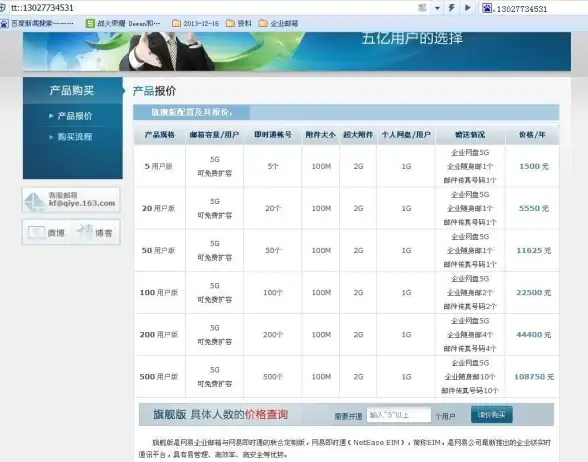
Task: Open the 2013-12-16 bookmark folder
Action: pyautogui.click(x=195, y=23)
